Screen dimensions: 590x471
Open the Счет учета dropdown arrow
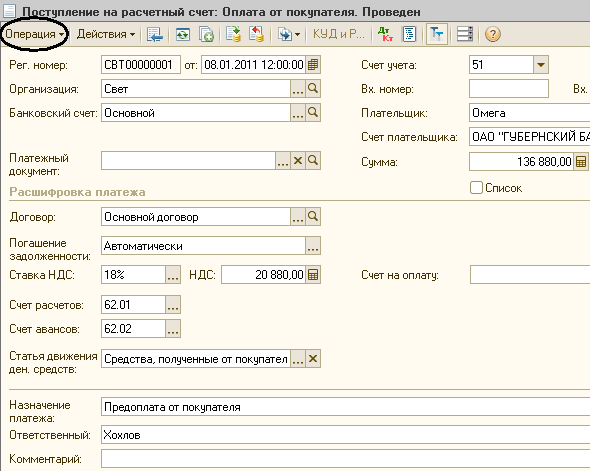[541, 65]
